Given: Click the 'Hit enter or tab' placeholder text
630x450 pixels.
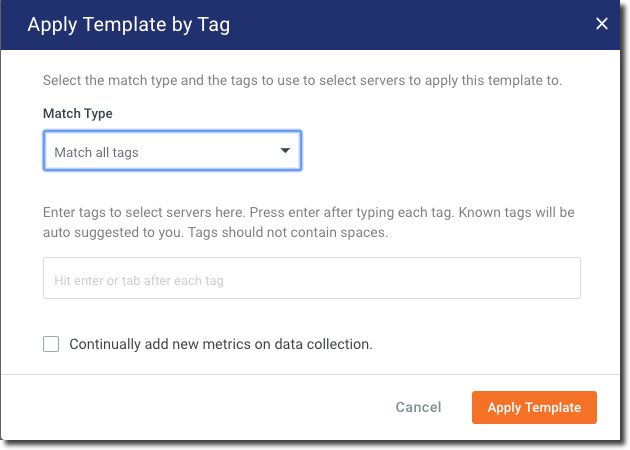Looking at the screenshot, I should [x=139, y=281].
